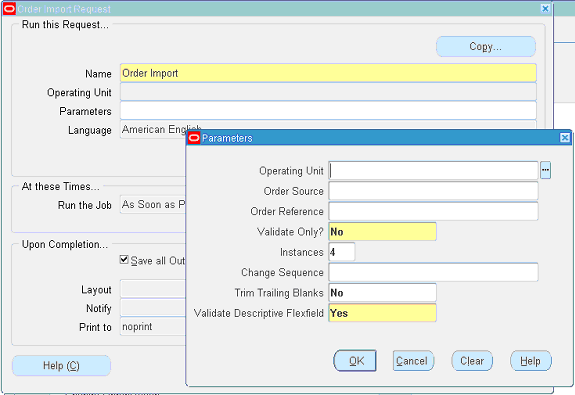Open the Operating Unit list of values button

[545, 170]
